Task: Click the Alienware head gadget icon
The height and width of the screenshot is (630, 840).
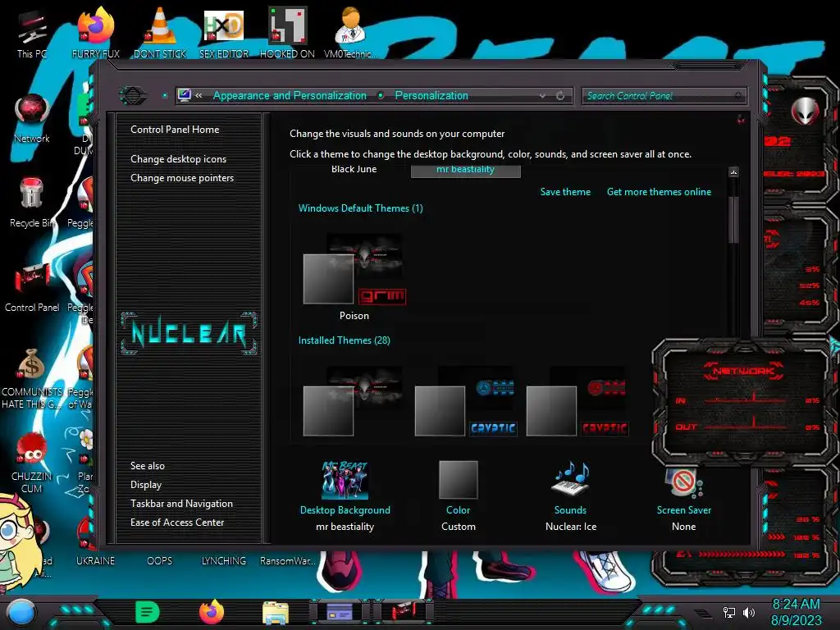Action: [x=806, y=111]
